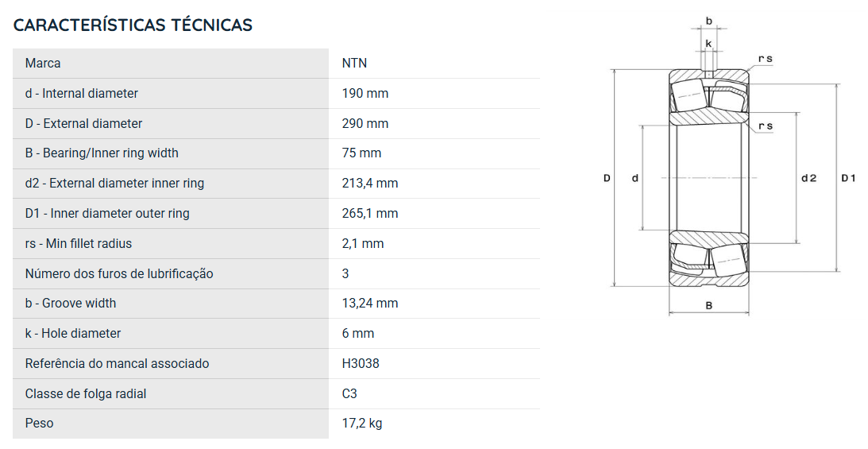Select the Marca row label
The width and height of the screenshot is (868, 449).
(43, 63)
